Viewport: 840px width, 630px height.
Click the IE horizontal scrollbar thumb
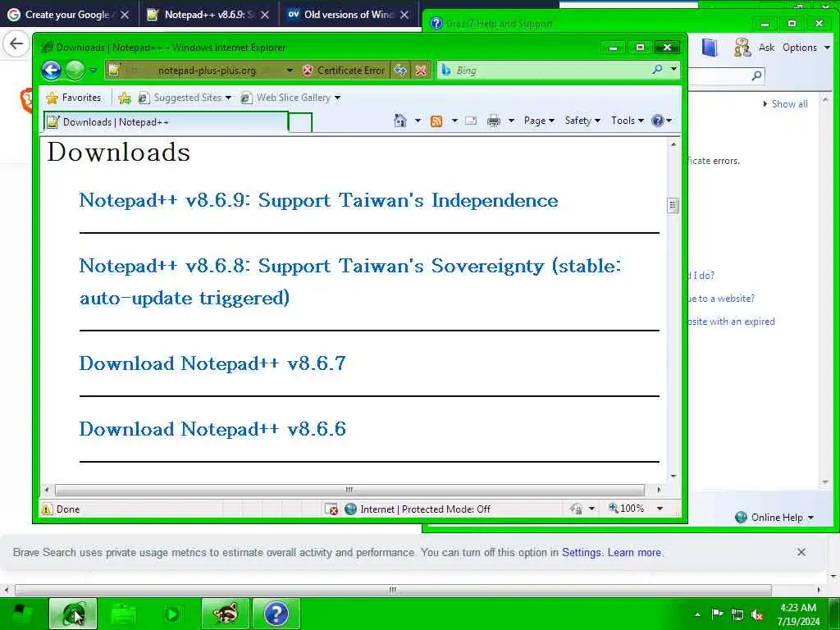pos(349,490)
